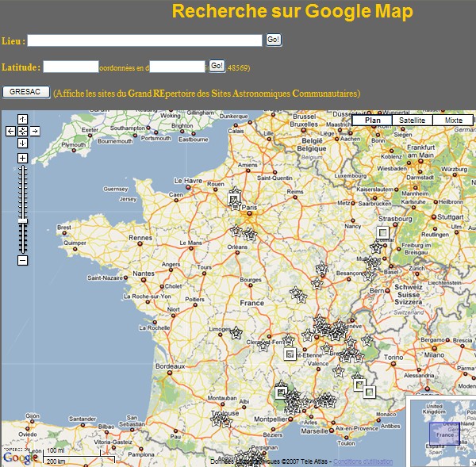
Task: Focus the Latitude input field
Action: (71, 67)
